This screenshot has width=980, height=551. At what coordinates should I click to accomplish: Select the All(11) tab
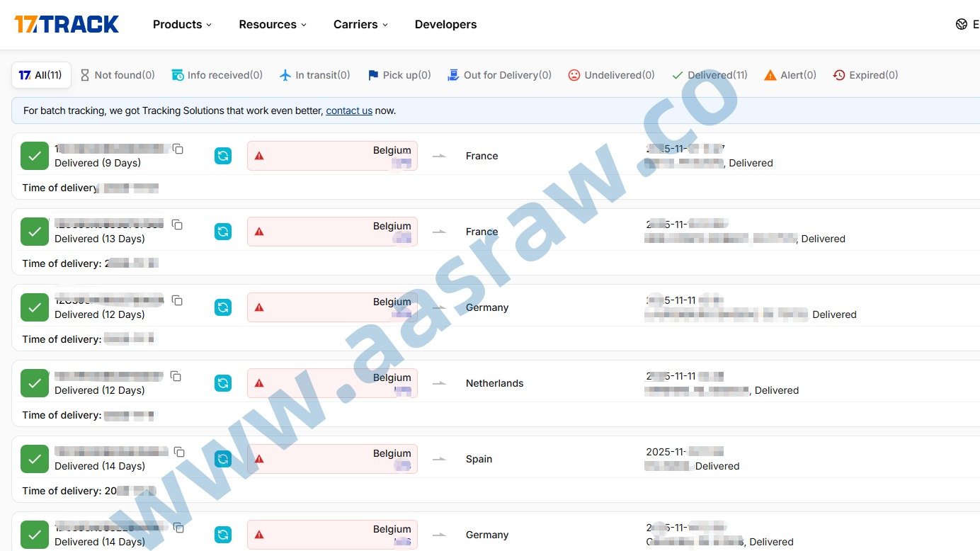click(41, 75)
